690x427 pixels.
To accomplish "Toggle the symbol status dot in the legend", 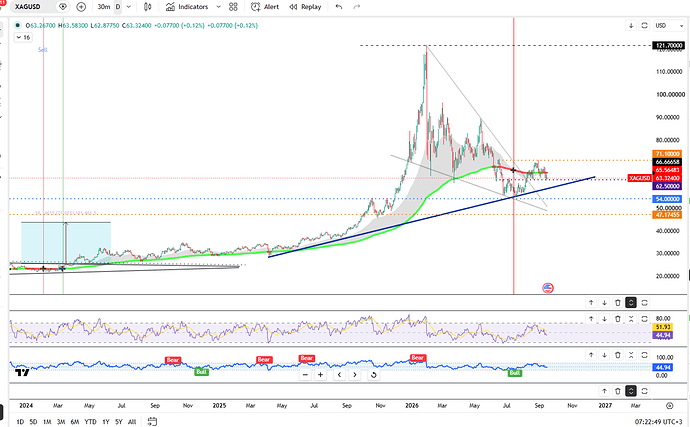I will (x=17, y=26).
